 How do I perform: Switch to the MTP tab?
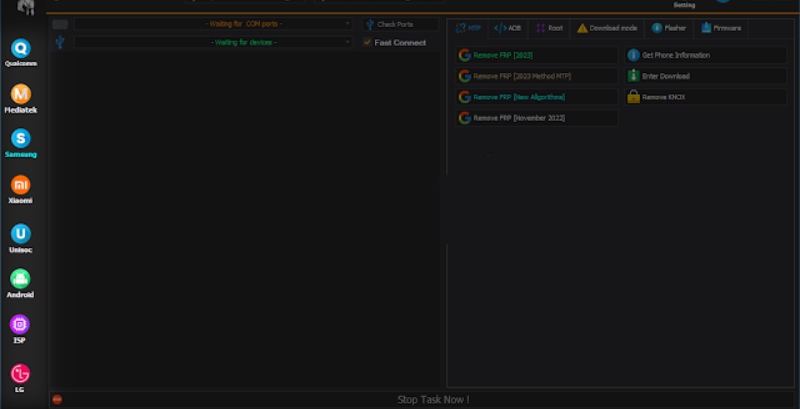(468, 28)
